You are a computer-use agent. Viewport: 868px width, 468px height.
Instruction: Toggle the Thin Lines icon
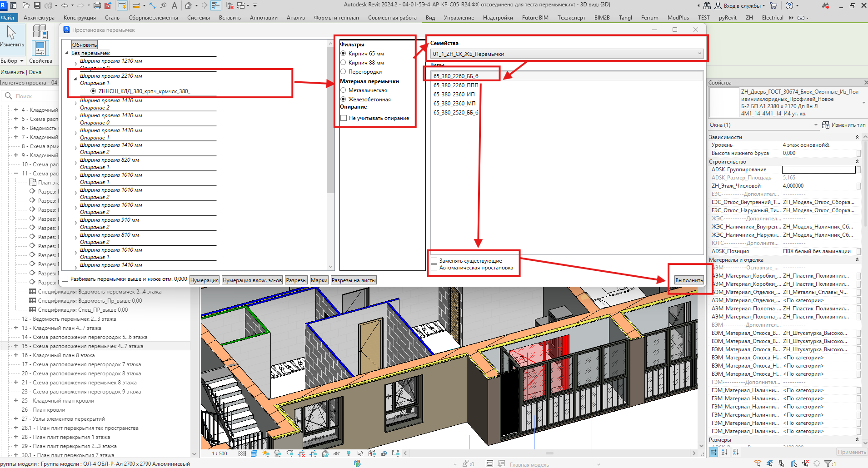click(216, 5)
